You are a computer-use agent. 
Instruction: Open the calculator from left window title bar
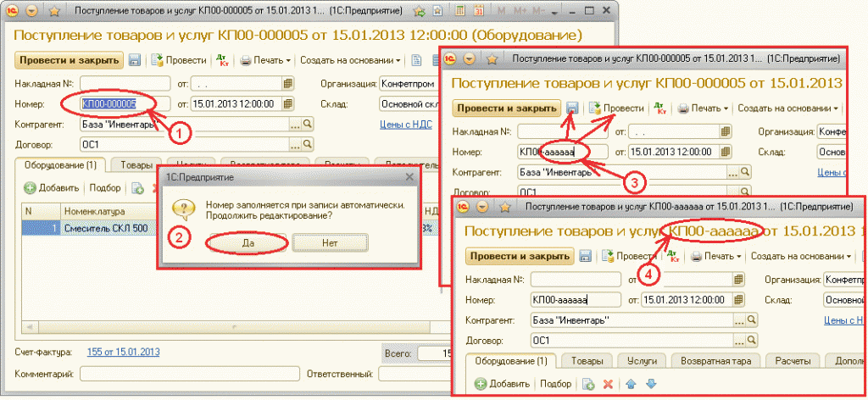pyautogui.click(x=460, y=10)
